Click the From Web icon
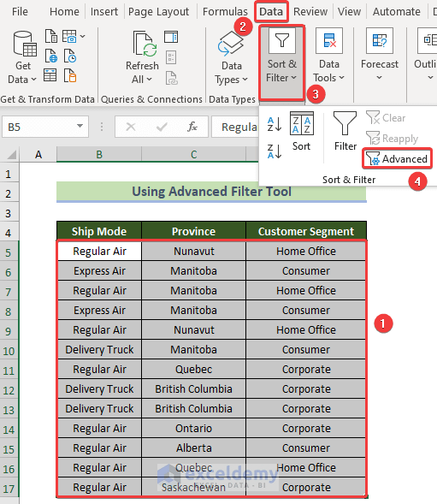 point(50,56)
